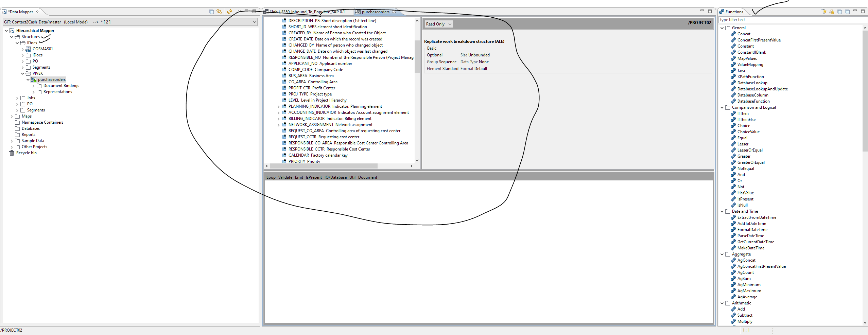Select the Document tab in the bottom panel
The width and height of the screenshot is (868, 335).
[x=367, y=177]
